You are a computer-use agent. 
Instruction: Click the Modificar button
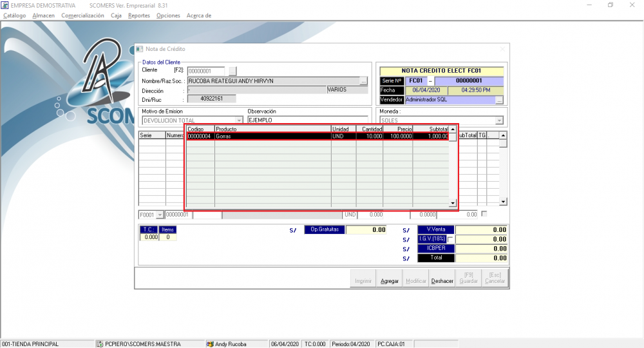point(415,278)
